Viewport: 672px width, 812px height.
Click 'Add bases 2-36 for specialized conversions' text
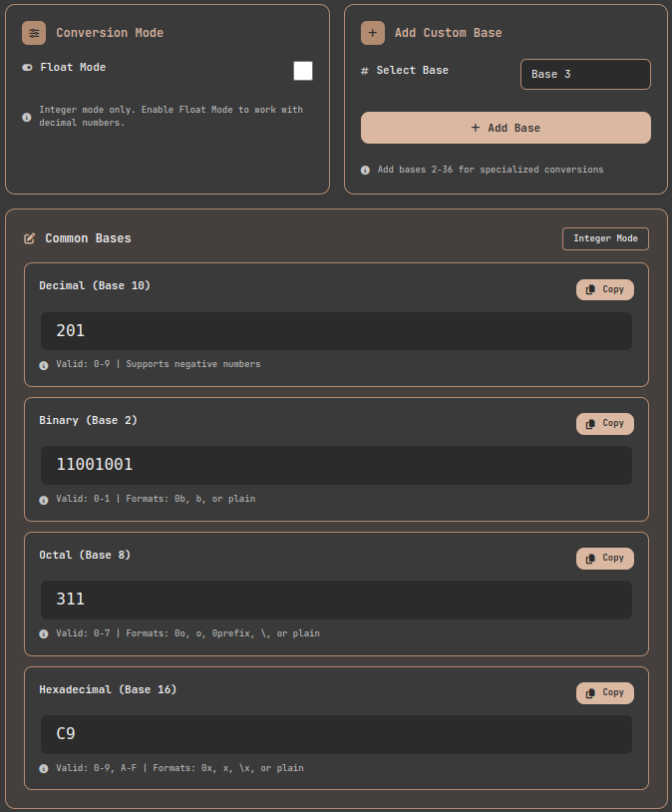coord(491,170)
